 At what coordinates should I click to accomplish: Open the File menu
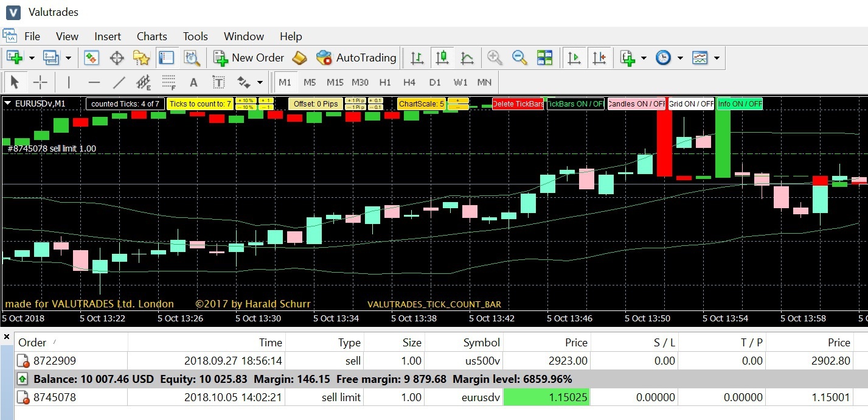(32, 37)
